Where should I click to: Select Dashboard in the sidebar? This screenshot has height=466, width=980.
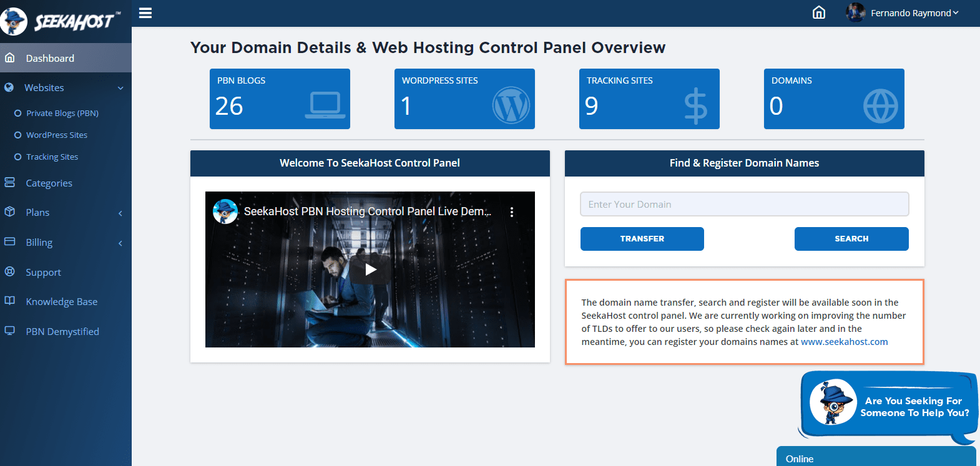pos(66,58)
